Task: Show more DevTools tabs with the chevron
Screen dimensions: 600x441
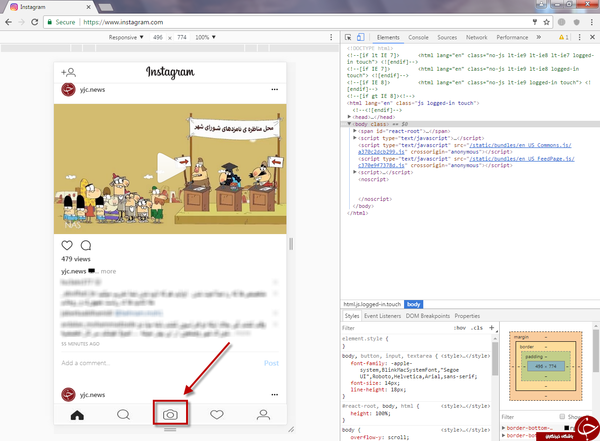Action: (539, 37)
